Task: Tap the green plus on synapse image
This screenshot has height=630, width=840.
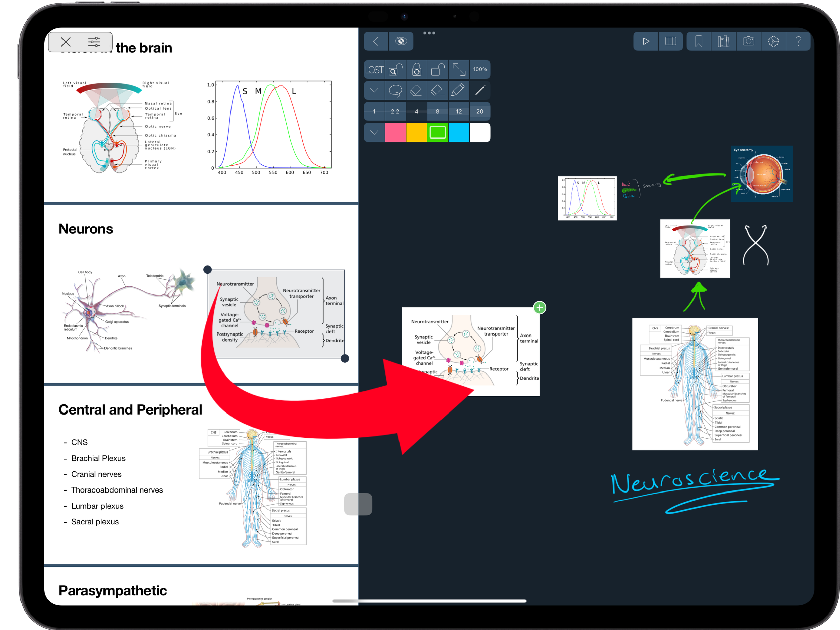Action: click(x=539, y=307)
